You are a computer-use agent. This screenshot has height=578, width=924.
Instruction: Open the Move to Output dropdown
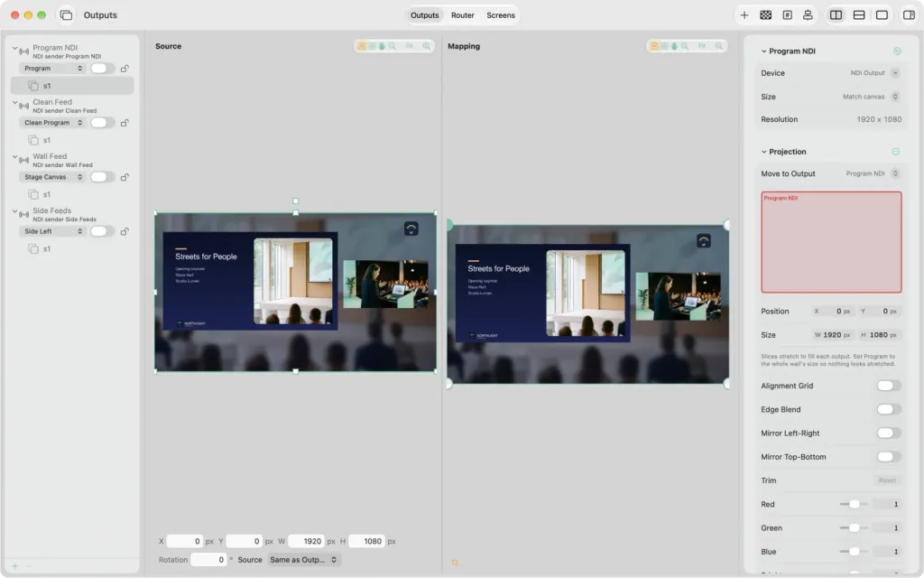tap(873, 173)
